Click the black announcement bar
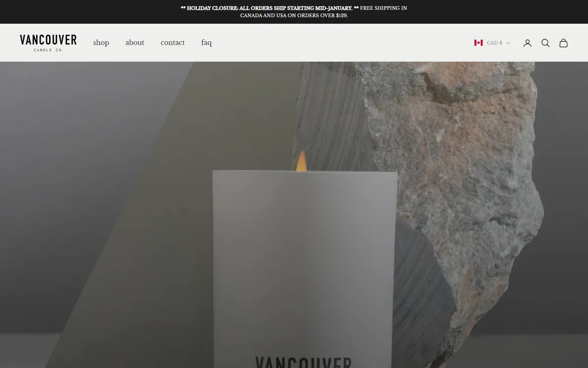This screenshot has width=588, height=368. 294,12
